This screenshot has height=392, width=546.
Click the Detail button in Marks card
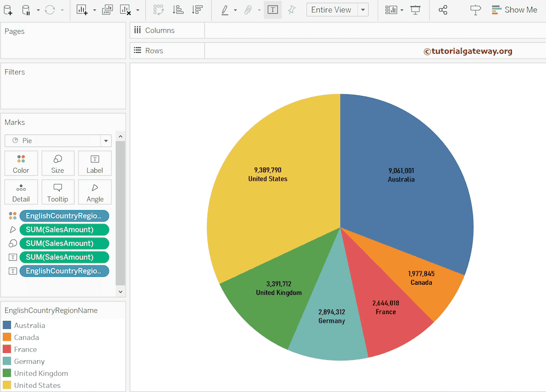click(x=21, y=192)
